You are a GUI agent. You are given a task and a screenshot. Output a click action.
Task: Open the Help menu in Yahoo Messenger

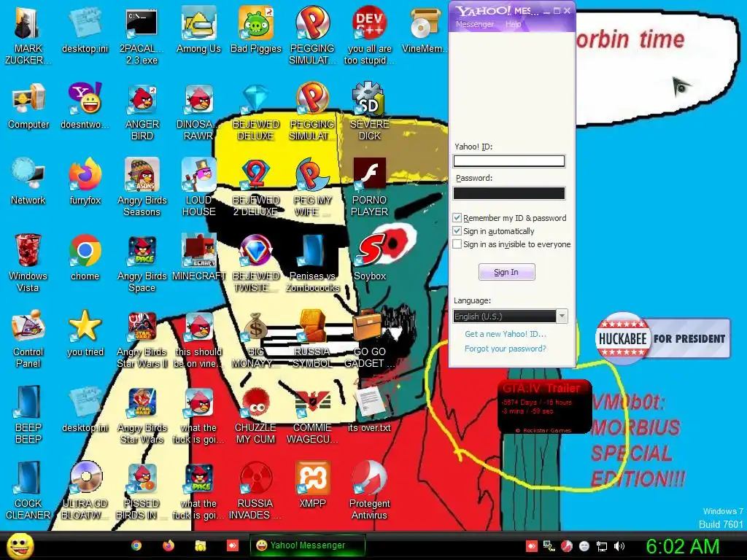click(x=513, y=24)
